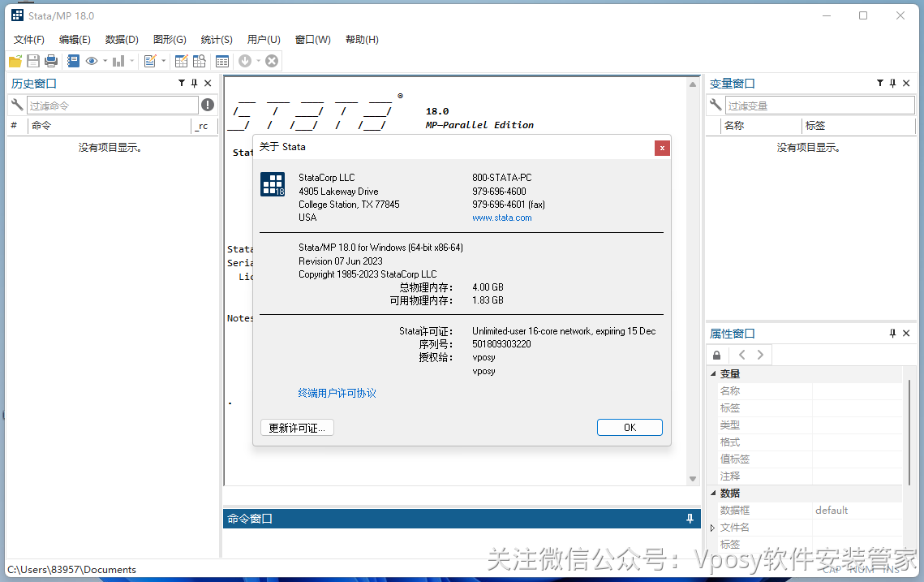This screenshot has width=924, height=582.
Task: Click the 过滤变量 input field
Action: (819, 106)
